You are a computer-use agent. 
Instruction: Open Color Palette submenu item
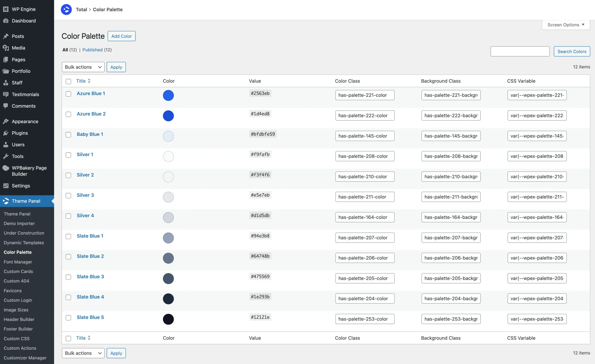point(18,252)
